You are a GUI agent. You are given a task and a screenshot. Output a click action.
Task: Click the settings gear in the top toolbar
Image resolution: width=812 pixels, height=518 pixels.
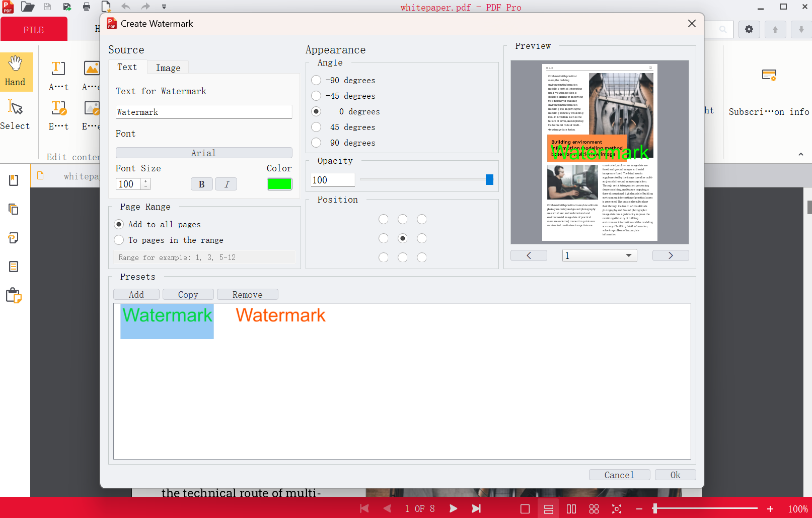(x=749, y=29)
